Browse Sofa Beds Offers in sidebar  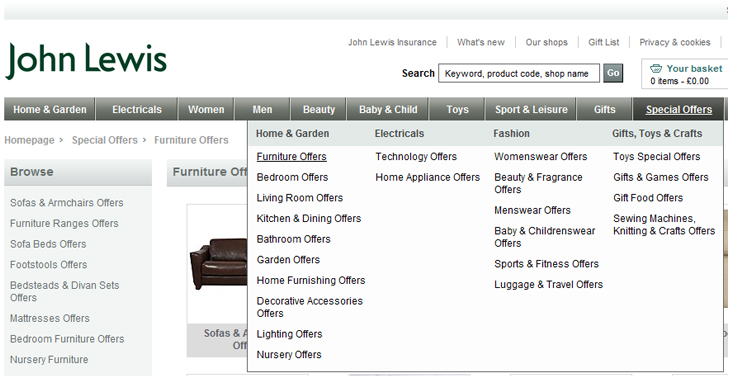pos(48,244)
